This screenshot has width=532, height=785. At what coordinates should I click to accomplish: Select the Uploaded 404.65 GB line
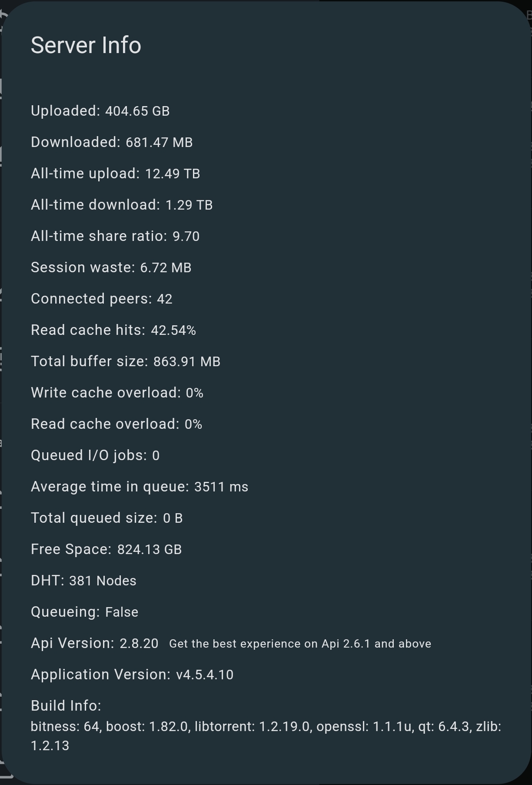tap(100, 111)
